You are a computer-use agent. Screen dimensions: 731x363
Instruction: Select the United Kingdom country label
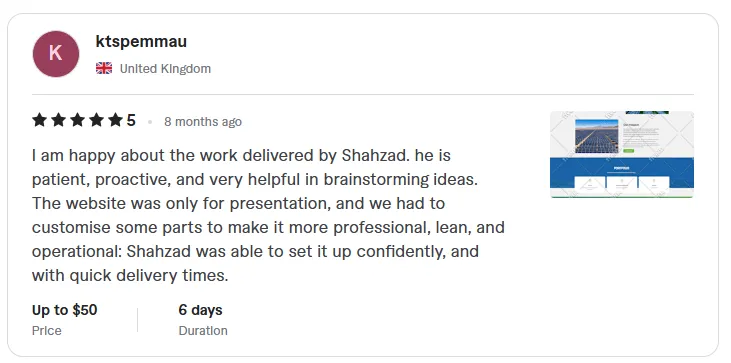click(x=165, y=68)
